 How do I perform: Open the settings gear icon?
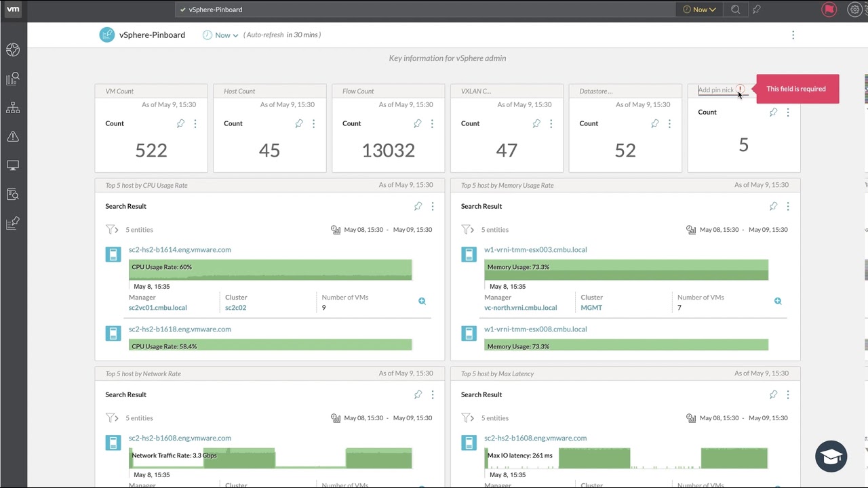click(855, 9)
